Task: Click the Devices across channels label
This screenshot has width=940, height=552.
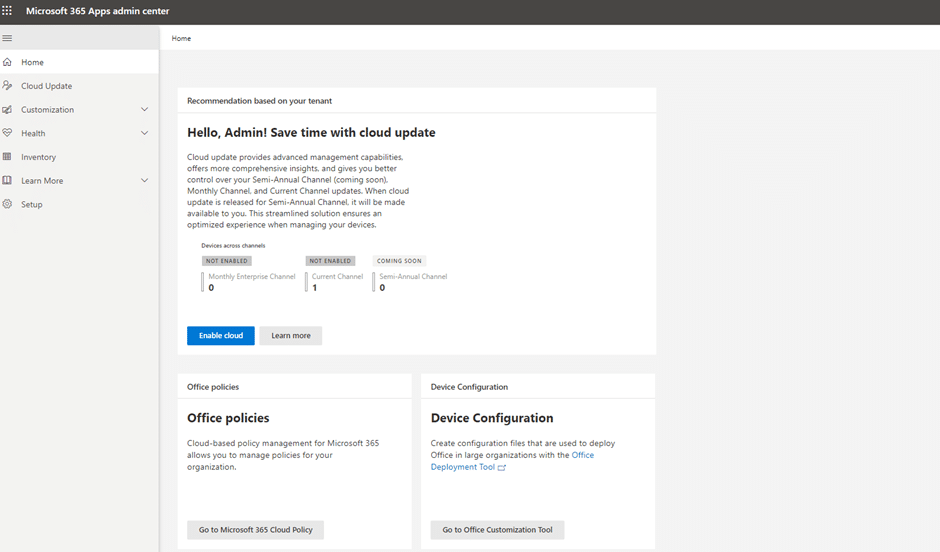Action: tap(233, 246)
